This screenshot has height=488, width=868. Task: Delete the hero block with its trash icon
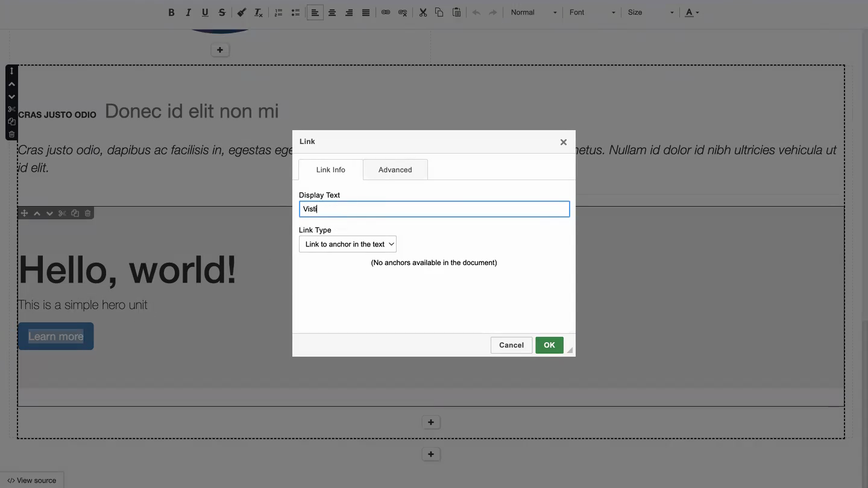(x=87, y=213)
